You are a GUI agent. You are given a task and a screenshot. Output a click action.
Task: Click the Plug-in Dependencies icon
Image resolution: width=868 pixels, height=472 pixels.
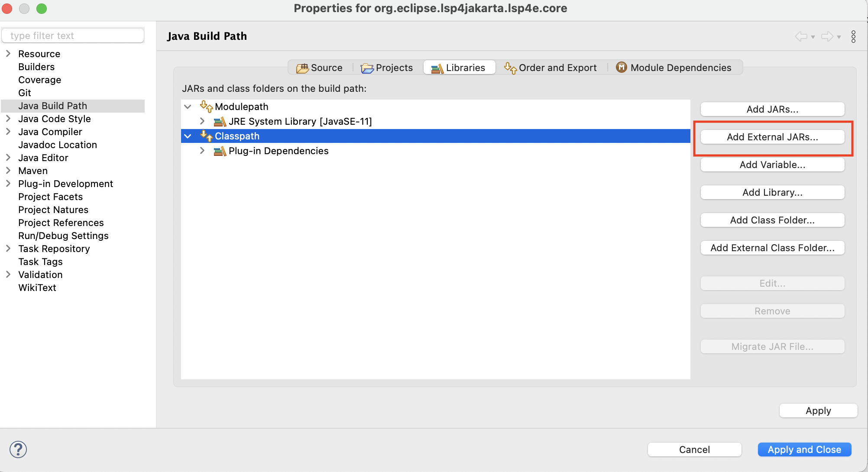(x=220, y=151)
